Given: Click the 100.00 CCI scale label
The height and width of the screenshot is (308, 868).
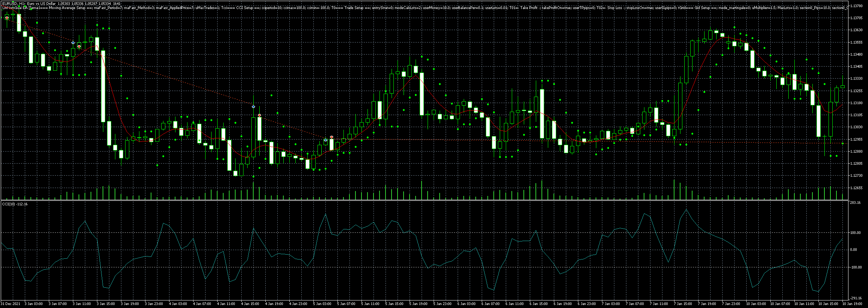Looking at the screenshot, I should [x=855, y=232].
